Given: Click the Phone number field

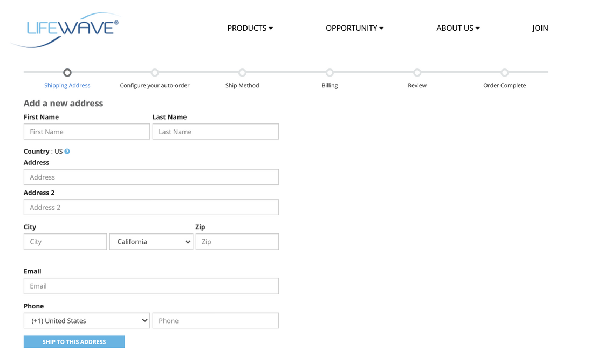Looking at the screenshot, I should click(215, 321).
